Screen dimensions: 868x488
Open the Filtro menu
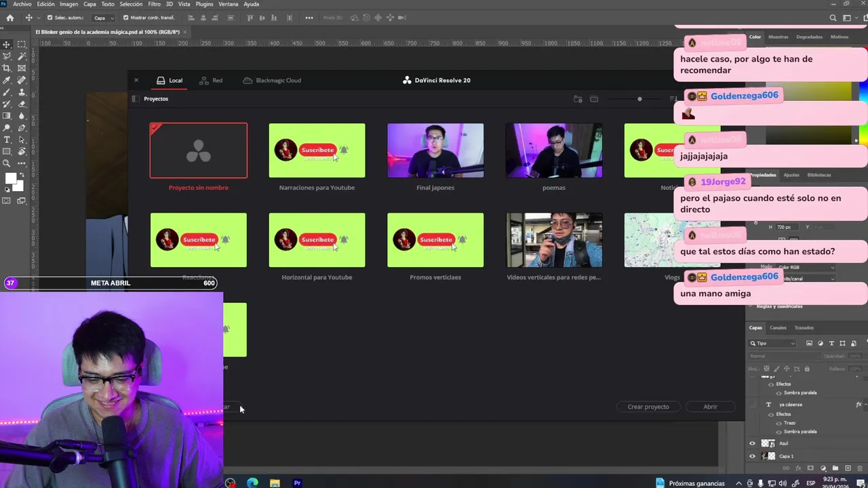pos(154,4)
